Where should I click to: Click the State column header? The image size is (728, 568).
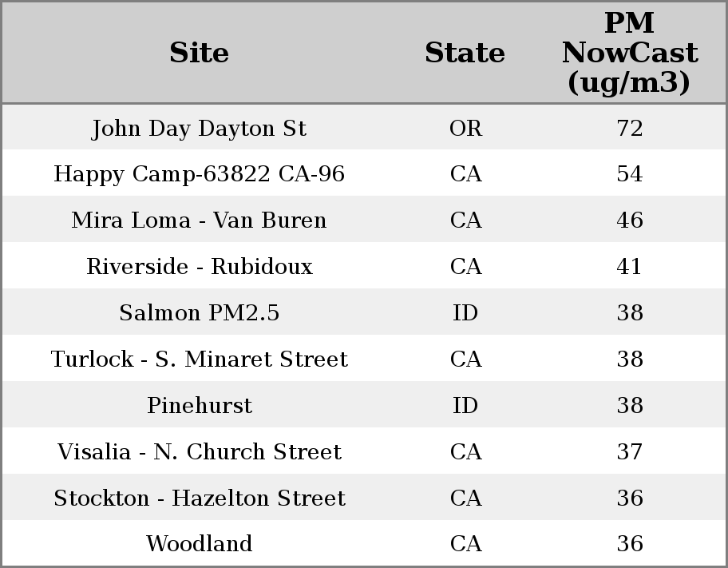465,53
